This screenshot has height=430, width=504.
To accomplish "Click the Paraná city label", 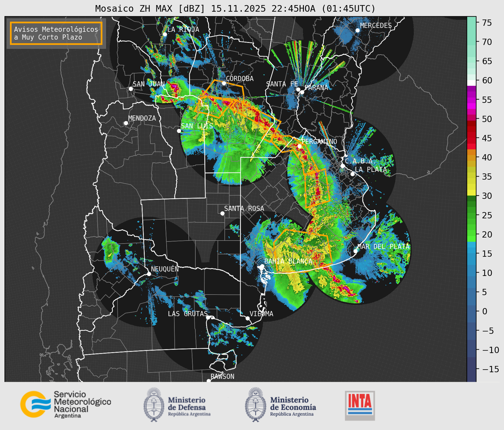I will (316, 88).
